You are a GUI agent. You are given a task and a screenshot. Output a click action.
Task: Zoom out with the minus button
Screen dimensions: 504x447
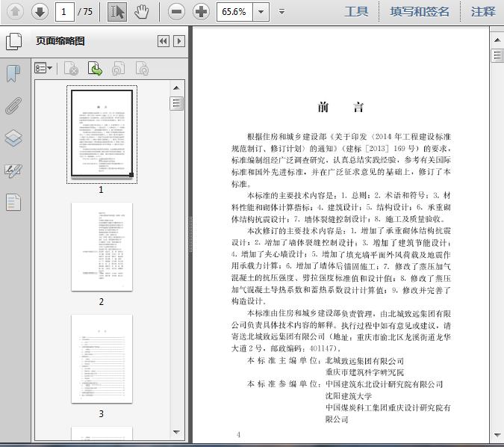tap(176, 11)
